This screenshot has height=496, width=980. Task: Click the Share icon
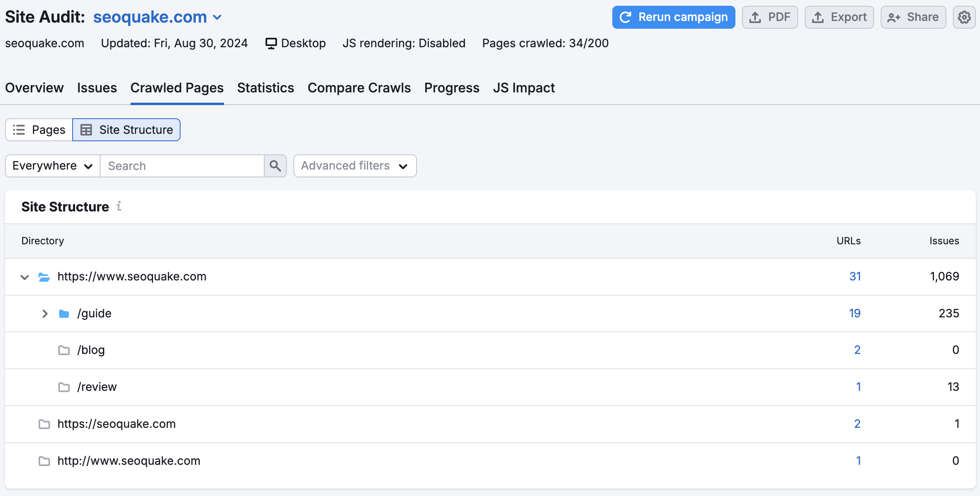pos(893,17)
